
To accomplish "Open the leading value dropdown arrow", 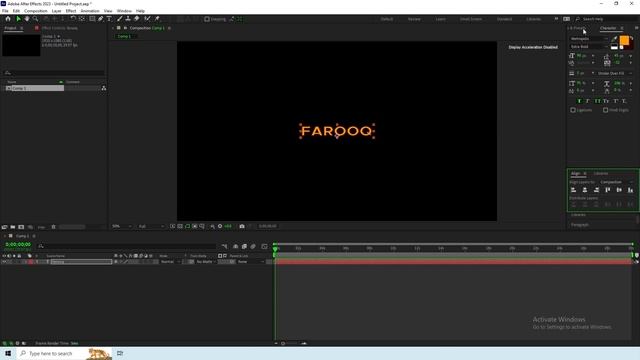I will click(631, 56).
